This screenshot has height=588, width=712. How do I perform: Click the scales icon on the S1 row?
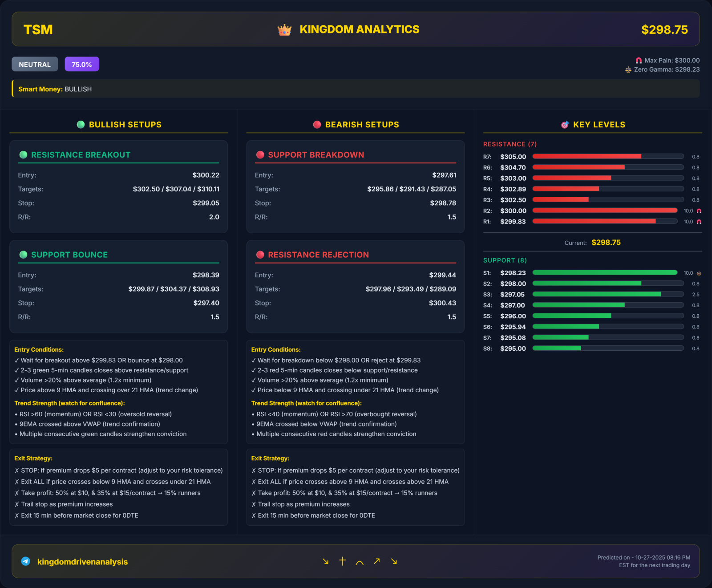[x=699, y=273]
